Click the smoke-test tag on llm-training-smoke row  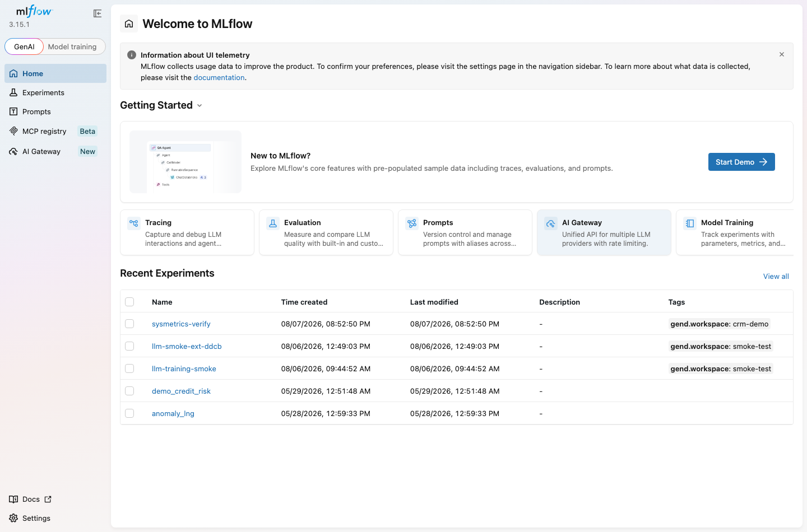[721, 368]
